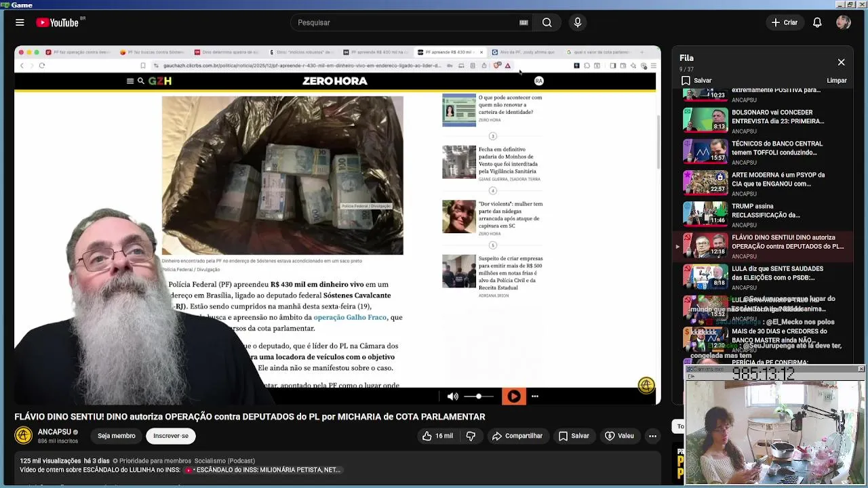Subscribe with Inscrever-se button
This screenshot has height=488, width=868.
pyautogui.click(x=171, y=436)
